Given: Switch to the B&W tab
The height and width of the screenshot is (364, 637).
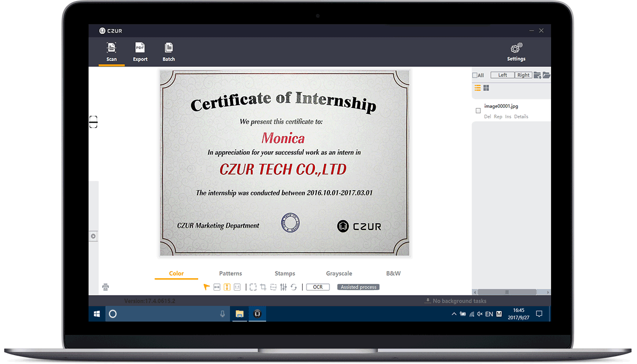Looking at the screenshot, I should (393, 273).
